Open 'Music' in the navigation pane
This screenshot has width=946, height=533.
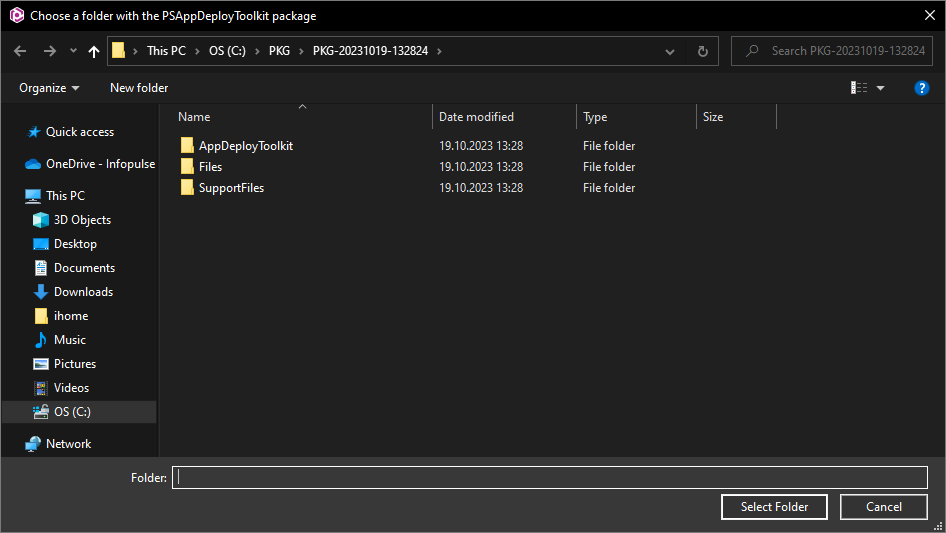tap(69, 340)
